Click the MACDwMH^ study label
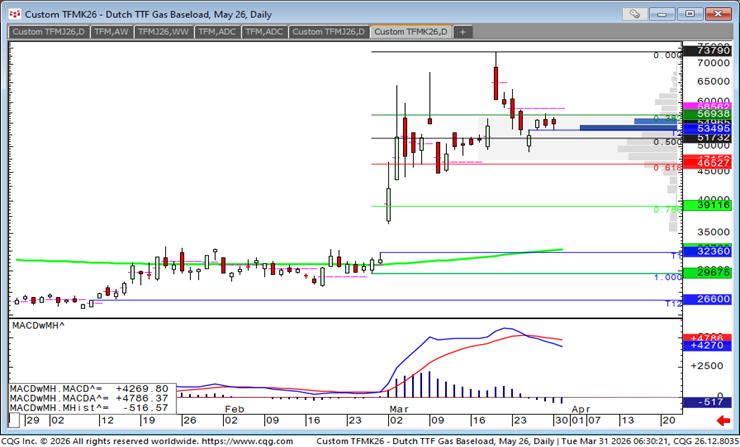 (38, 326)
